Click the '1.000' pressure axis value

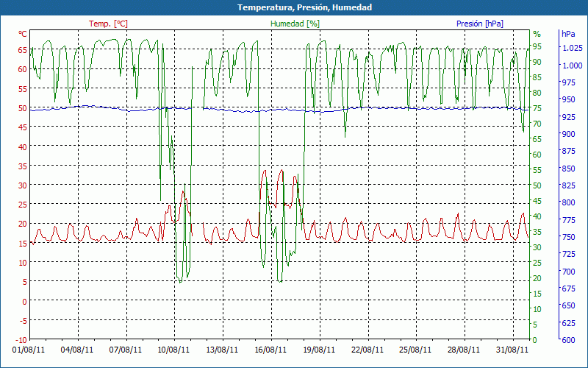[573, 66]
